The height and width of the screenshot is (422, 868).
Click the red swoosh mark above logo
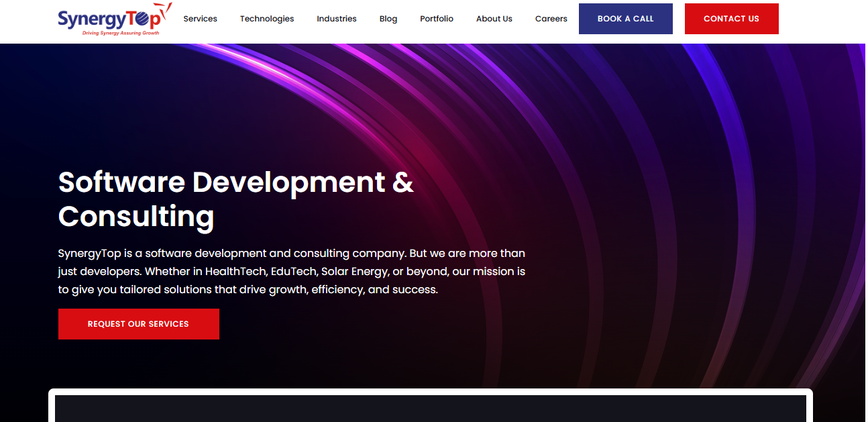tap(166, 9)
